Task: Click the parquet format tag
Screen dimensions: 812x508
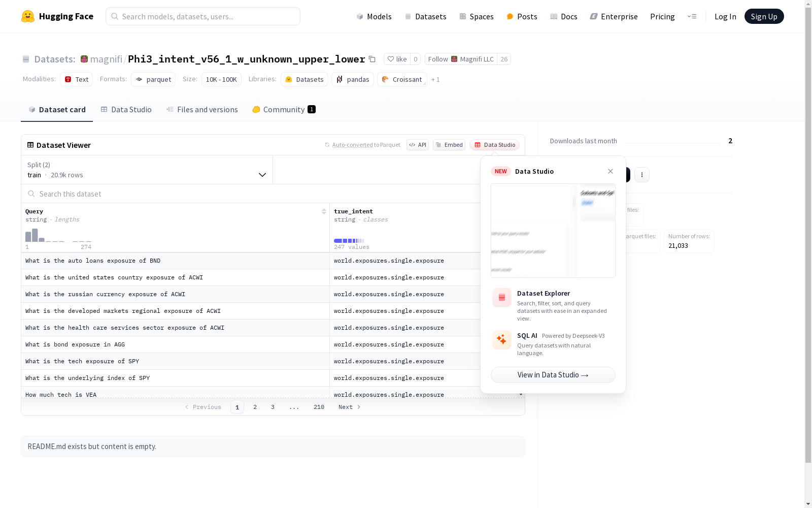Action: (153, 79)
